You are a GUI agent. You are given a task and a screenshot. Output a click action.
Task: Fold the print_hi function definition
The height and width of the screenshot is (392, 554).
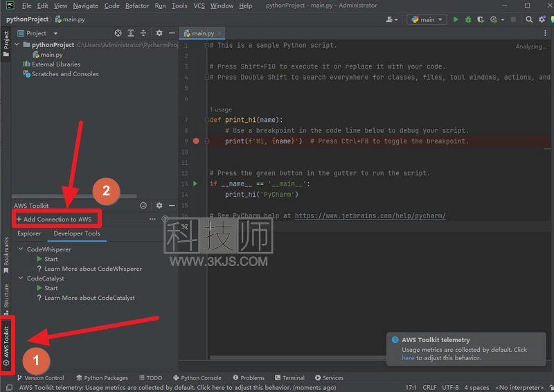click(x=207, y=120)
